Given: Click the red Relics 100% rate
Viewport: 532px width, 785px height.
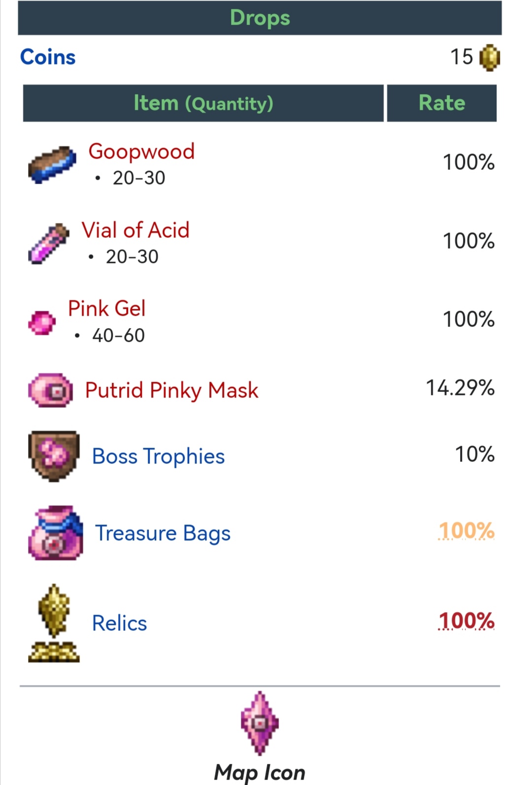Looking at the screenshot, I should pyautogui.click(x=466, y=621).
